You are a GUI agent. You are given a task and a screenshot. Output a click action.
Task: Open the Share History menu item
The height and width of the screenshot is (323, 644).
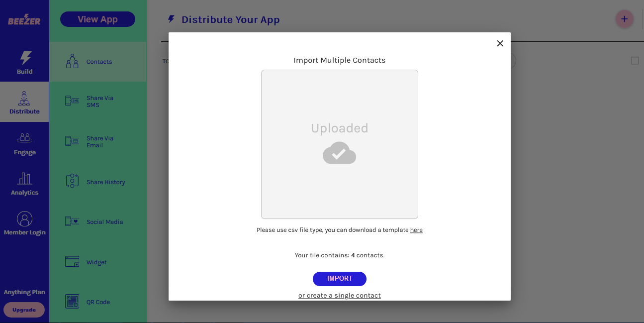[105, 182]
